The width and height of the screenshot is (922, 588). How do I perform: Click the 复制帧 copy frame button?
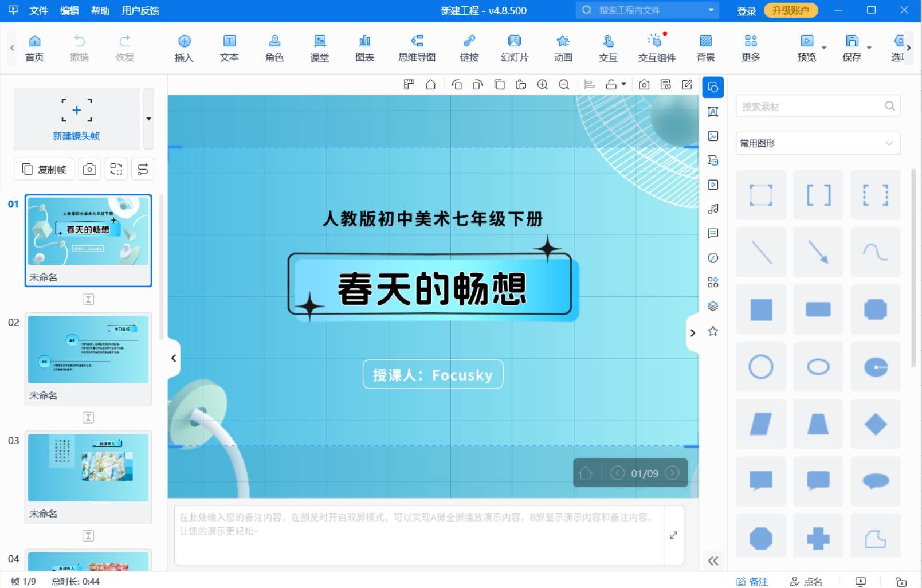(x=44, y=169)
